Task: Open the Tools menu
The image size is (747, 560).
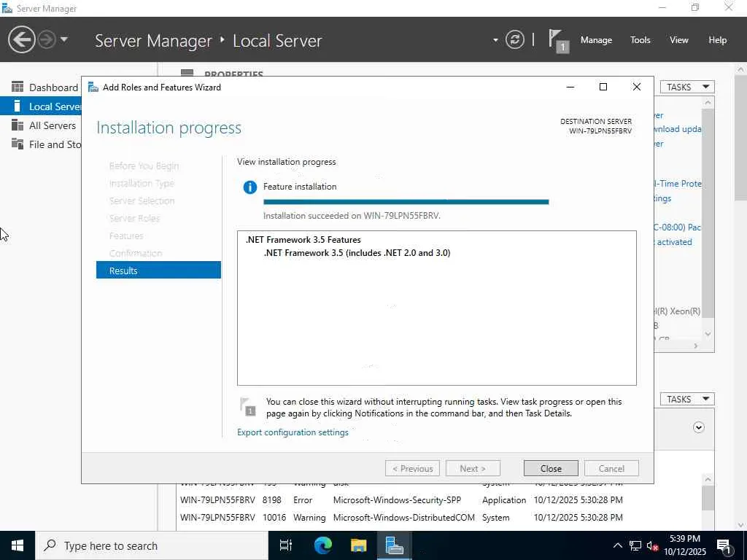Action: click(x=640, y=40)
